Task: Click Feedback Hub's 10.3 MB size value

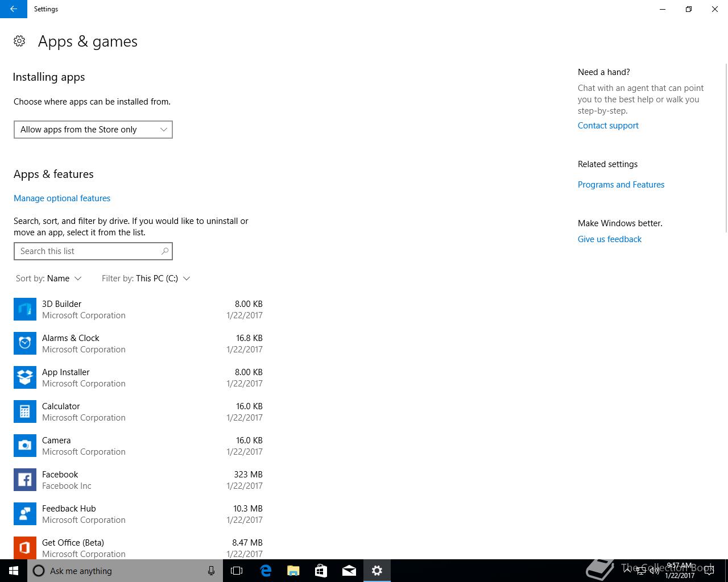Action: 247,509
